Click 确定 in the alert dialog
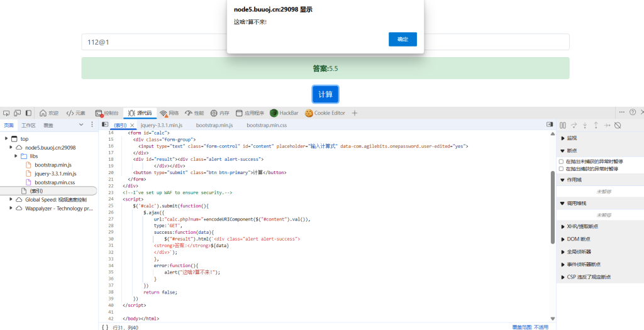 coord(402,40)
